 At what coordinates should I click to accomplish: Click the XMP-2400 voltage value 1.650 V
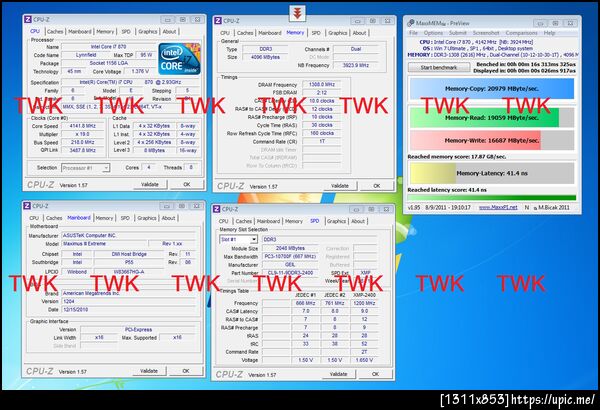tap(364, 360)
